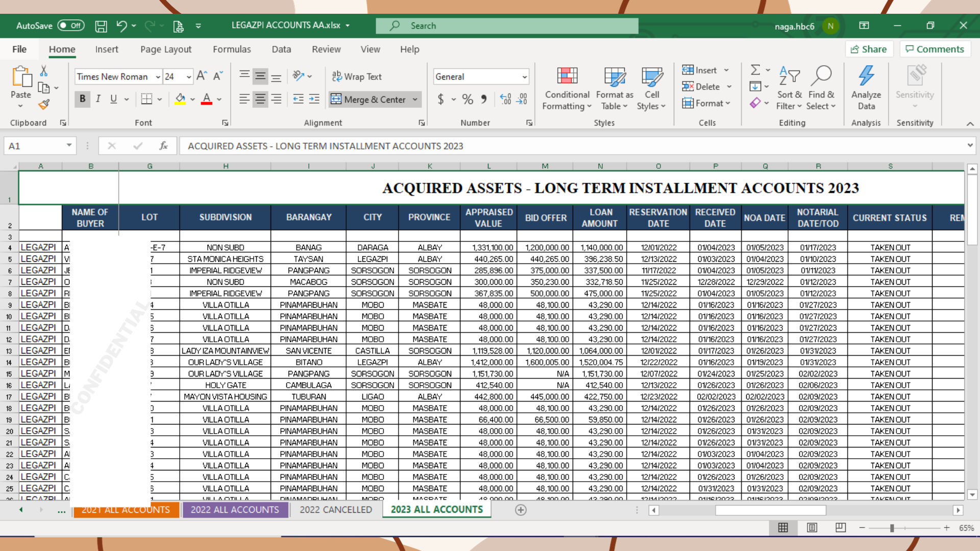
Task: Click the Share button
Action: (x=869, y=49)
